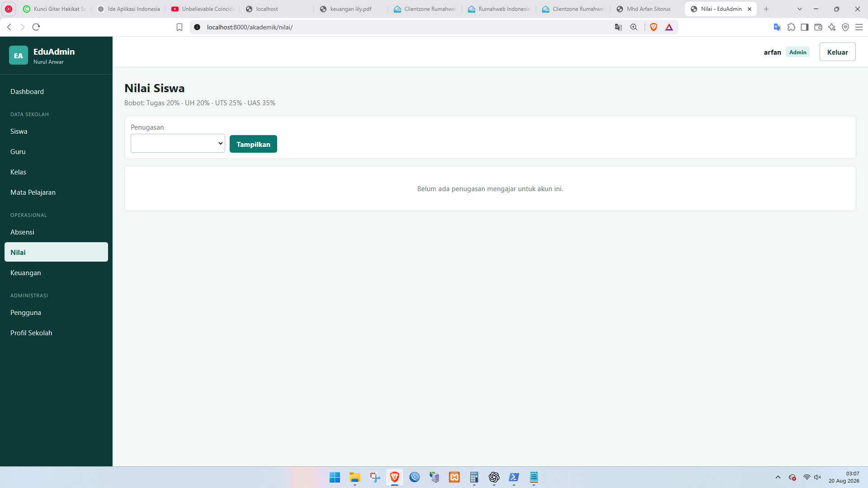Open Absensi menu item
The image size is (868, 488).
[x=56, y=232]
